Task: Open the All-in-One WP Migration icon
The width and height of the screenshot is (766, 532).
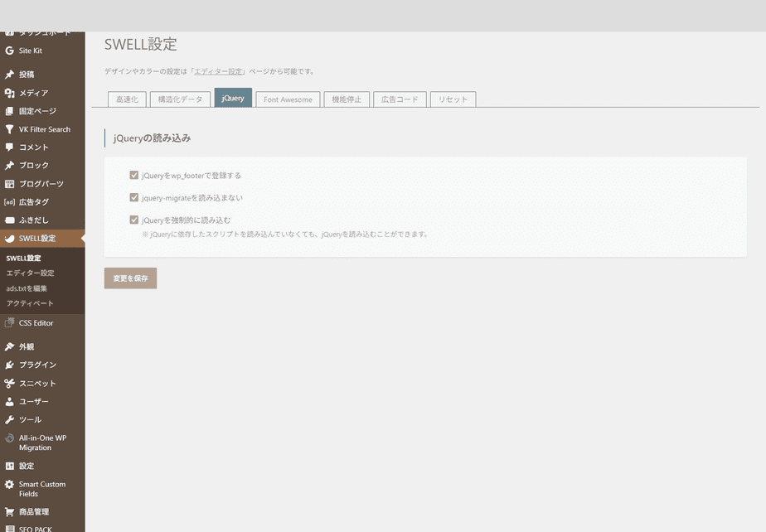Action: (x=9, y=438)
